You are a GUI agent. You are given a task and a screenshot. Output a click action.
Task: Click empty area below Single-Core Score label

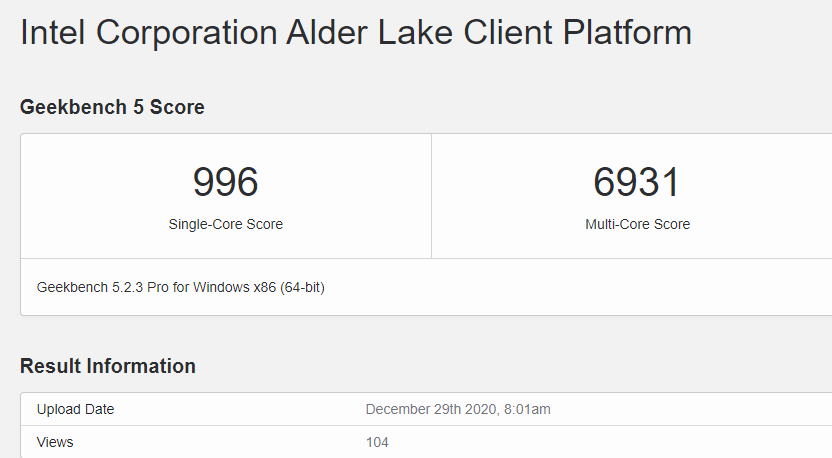pyautogui.click(x=225, y=246)
